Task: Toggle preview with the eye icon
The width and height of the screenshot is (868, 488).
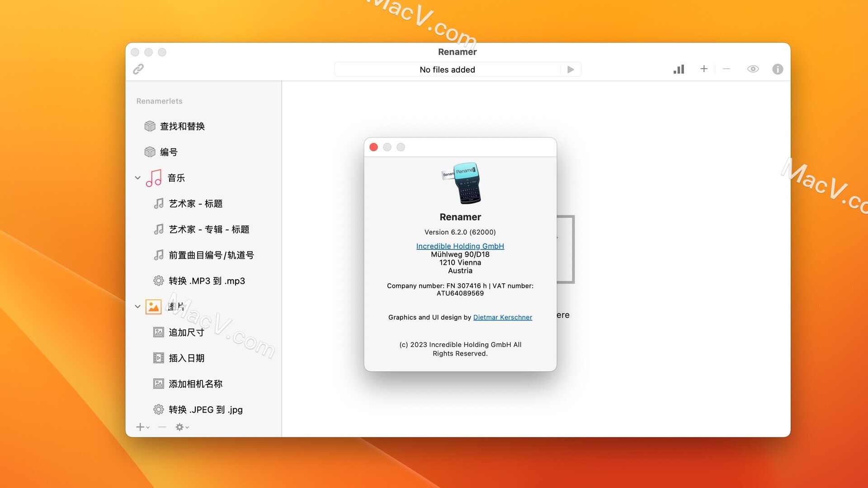Action: 753,69
